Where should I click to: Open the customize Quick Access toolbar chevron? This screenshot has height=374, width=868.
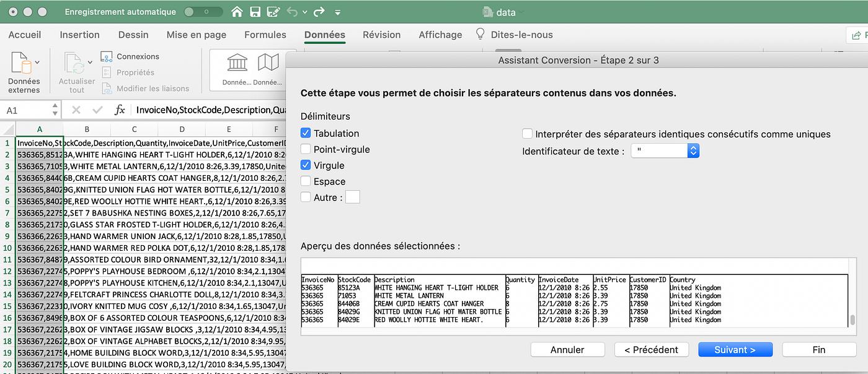coord(337,11)
